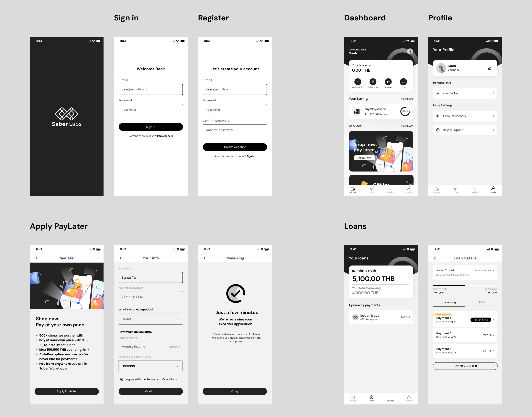The image size is (532, 417).
Task: Enter email in the label@email.com input field
Action: (151, 89)
